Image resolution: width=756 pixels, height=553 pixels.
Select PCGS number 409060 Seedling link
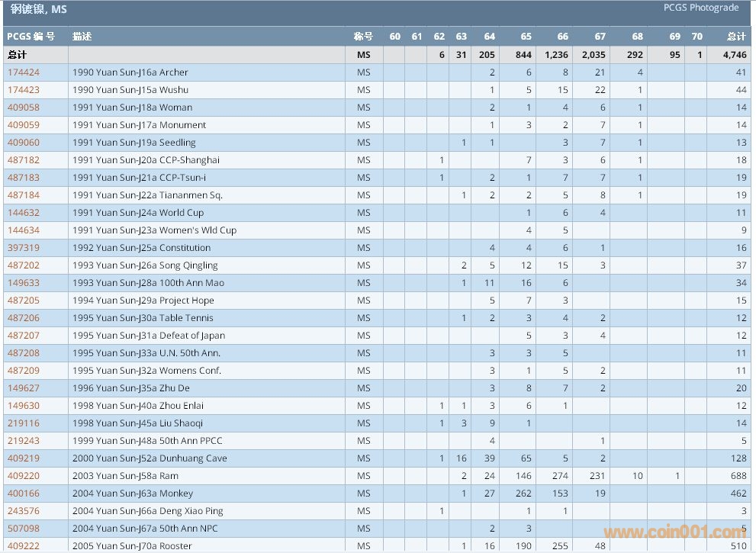tap(23, 143)
